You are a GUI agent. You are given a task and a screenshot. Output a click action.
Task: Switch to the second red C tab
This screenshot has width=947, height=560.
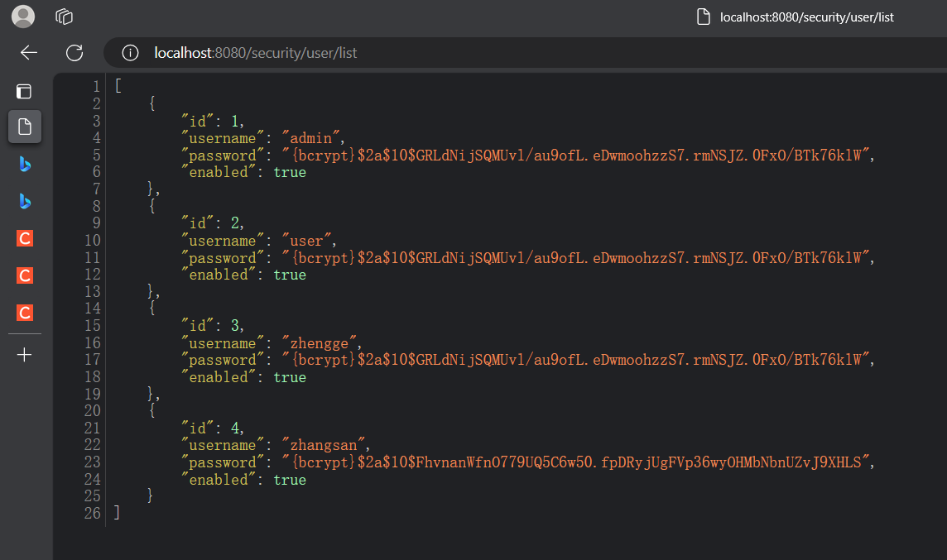25,275
